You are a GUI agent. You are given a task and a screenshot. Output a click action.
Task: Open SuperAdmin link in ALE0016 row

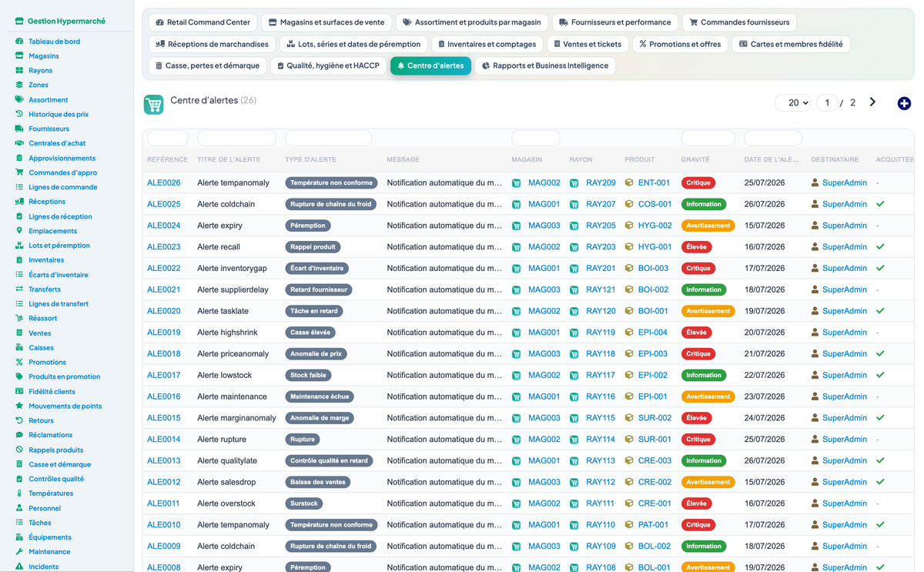point(844,396)
